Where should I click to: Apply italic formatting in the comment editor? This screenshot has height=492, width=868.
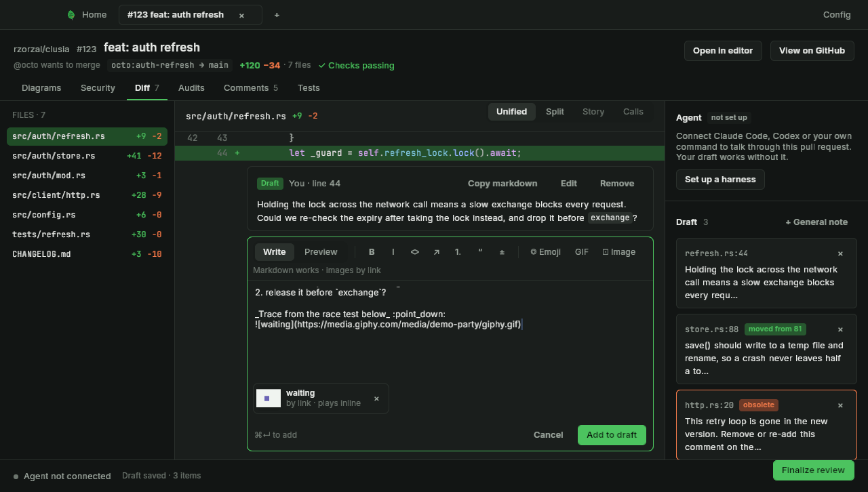(x=393, y=252)
